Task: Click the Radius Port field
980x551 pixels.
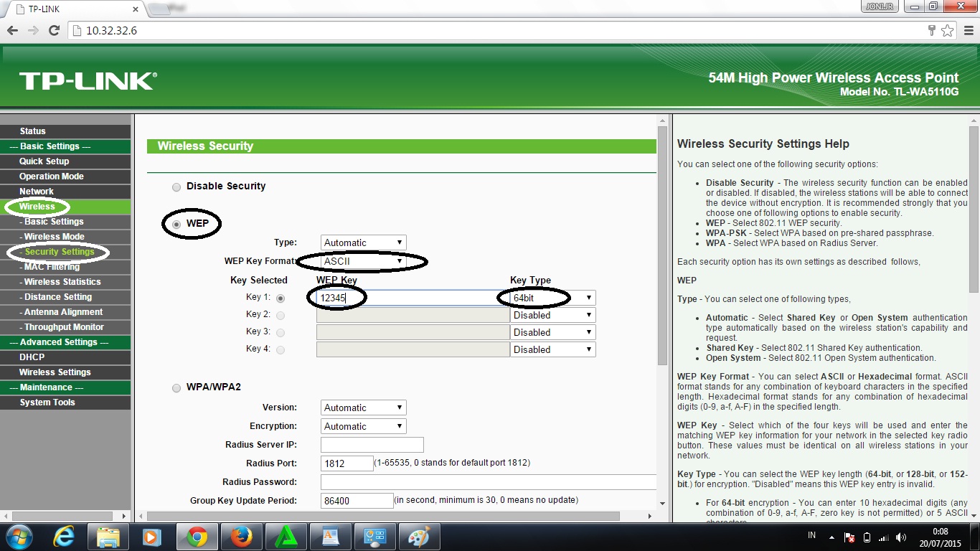Action: [347, 463]
